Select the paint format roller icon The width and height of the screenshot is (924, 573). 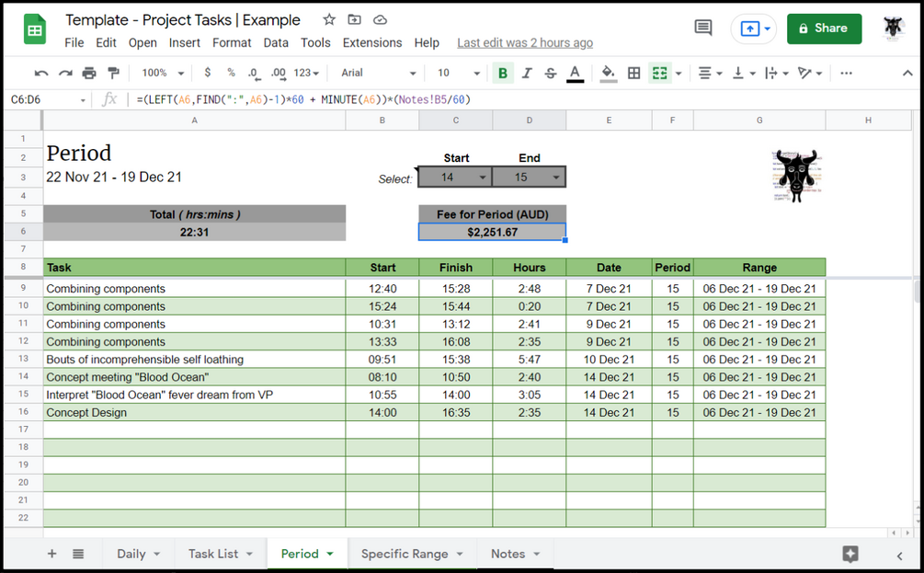tap(113, 73)
